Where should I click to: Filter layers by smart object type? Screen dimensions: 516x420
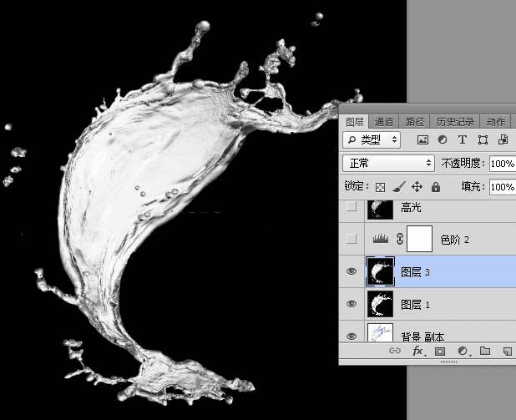tap(503, 140)
